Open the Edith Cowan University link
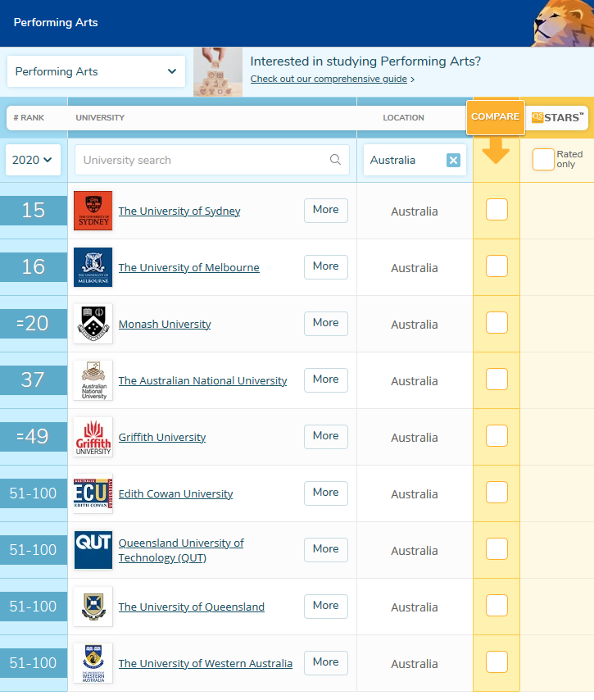Image resolution: width=594 pixels, height=700 pixels. [x=175, y=493]
